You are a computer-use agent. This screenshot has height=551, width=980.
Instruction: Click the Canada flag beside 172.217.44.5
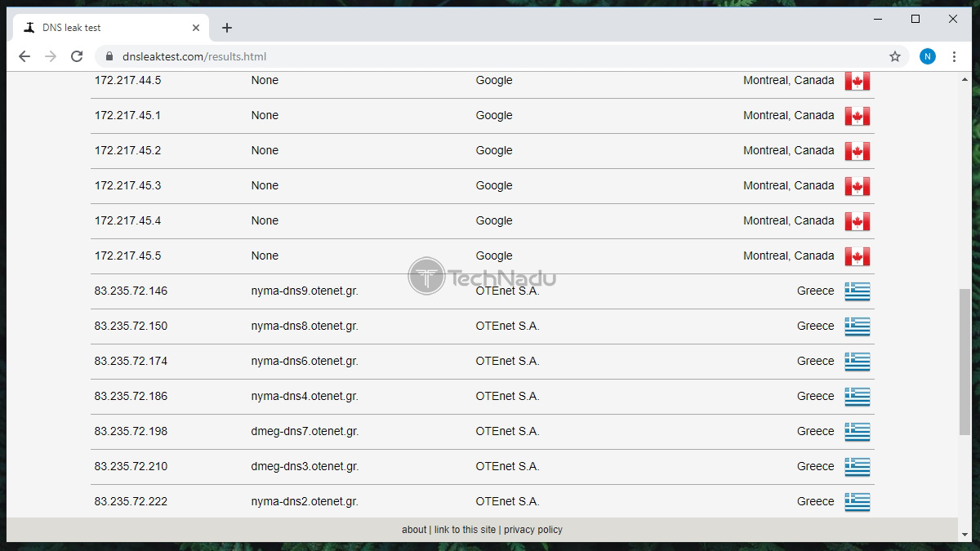tap(857, 80)
